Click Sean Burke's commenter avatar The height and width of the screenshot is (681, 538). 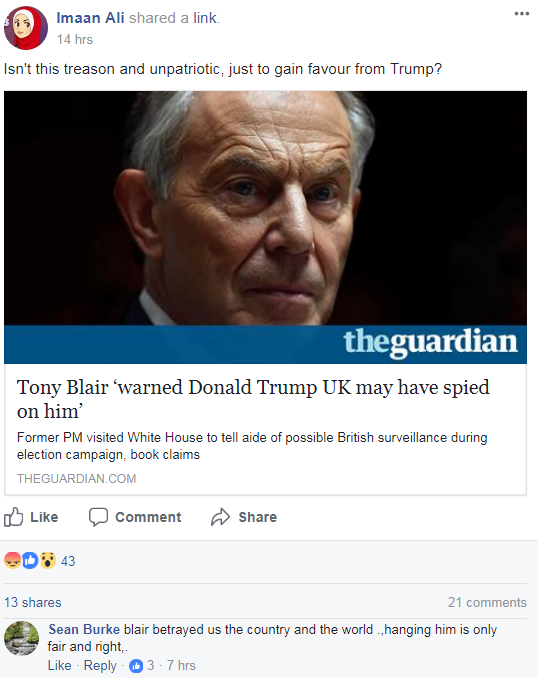pos(21,638)
